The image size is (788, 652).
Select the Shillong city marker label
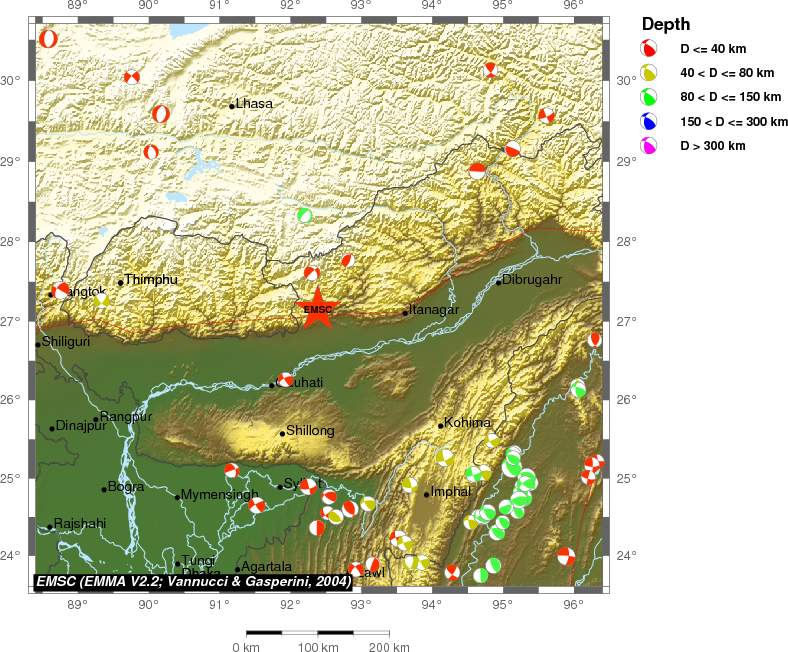tap(310, 431)
